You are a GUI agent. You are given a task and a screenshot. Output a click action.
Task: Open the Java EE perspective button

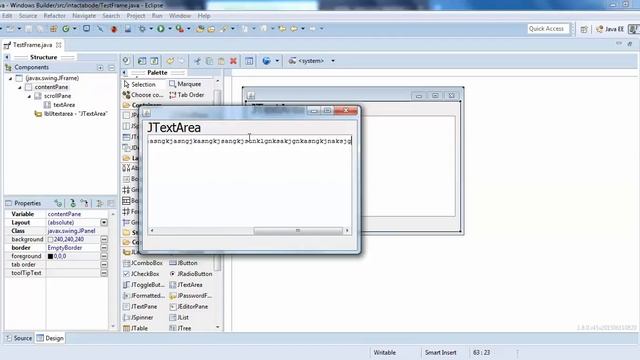610,29
